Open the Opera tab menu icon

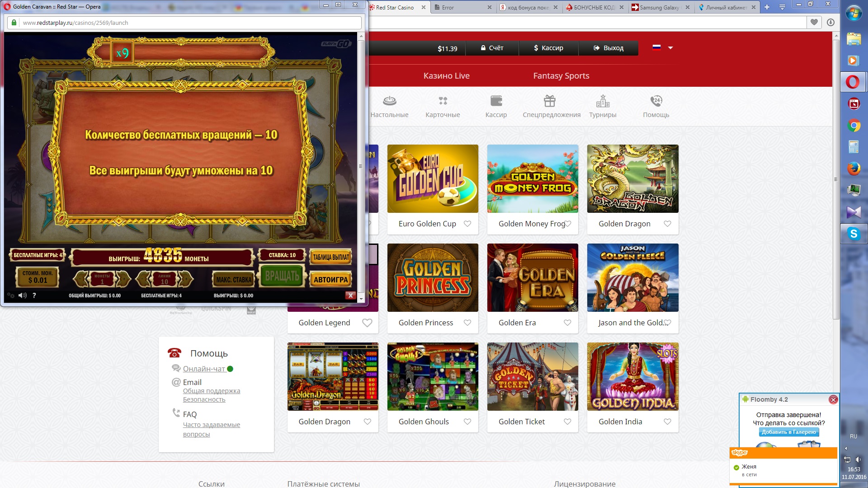tap(782, 7)
